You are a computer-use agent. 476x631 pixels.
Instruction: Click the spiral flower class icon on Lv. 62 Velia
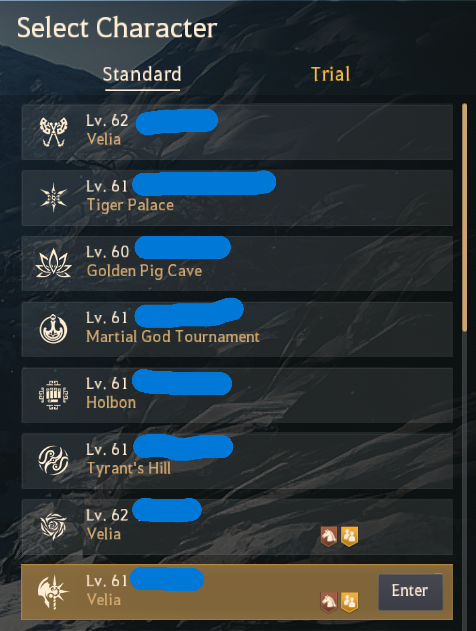[x=54, y=526]
